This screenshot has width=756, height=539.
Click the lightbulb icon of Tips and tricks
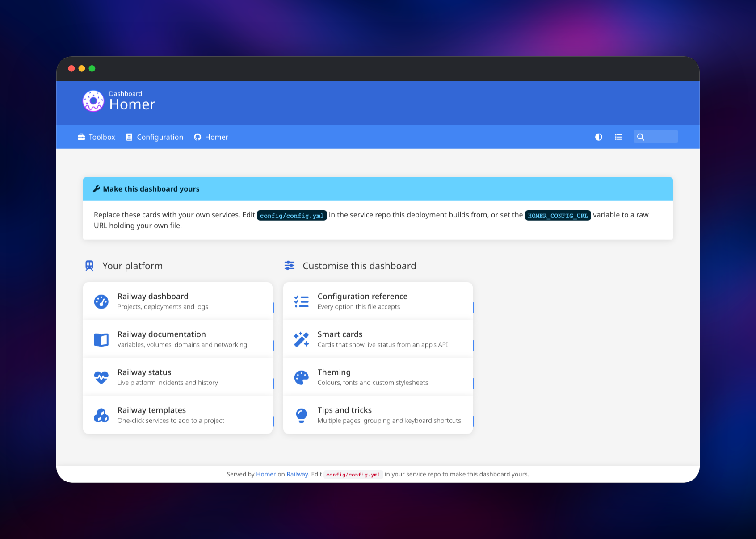(302, 415)
